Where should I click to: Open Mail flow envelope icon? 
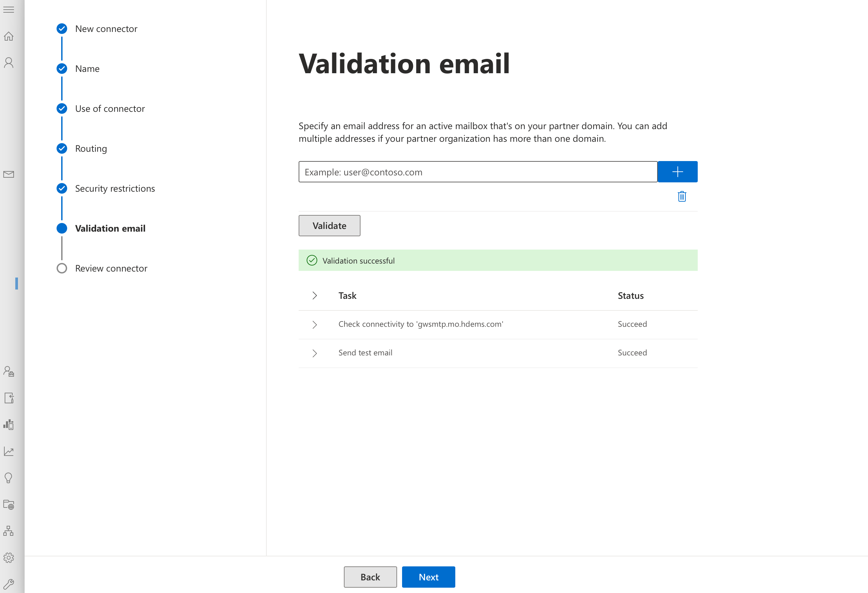tap(9, 174)
